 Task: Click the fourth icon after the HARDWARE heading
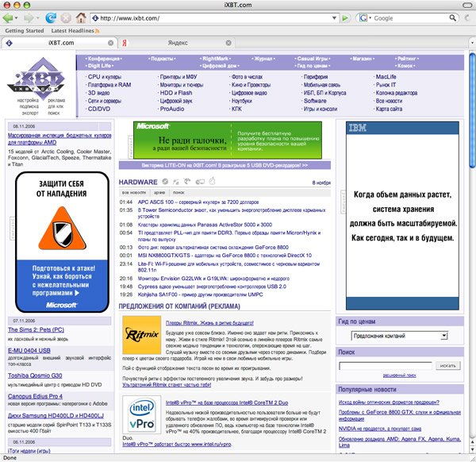pos(200,182)
